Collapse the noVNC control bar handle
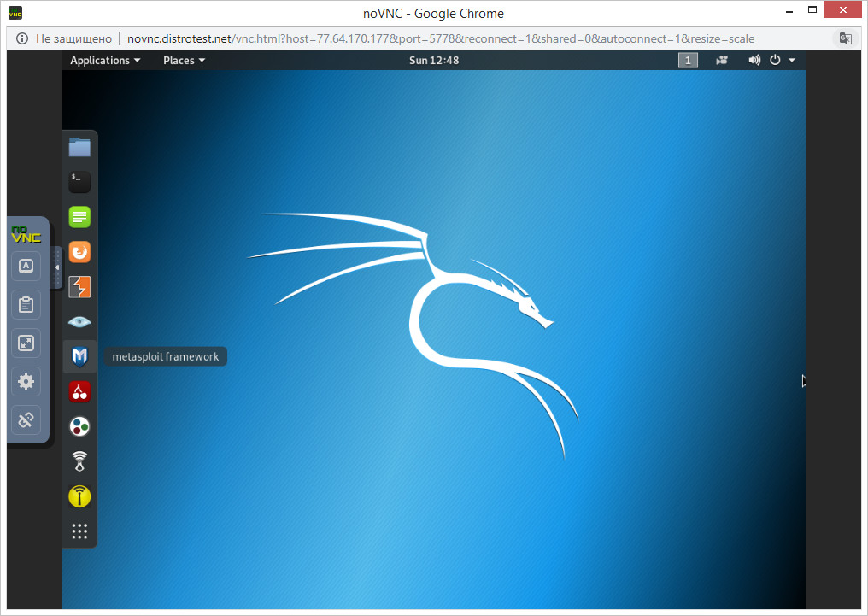Screen dimensions: 868x616 coord(56,268)
